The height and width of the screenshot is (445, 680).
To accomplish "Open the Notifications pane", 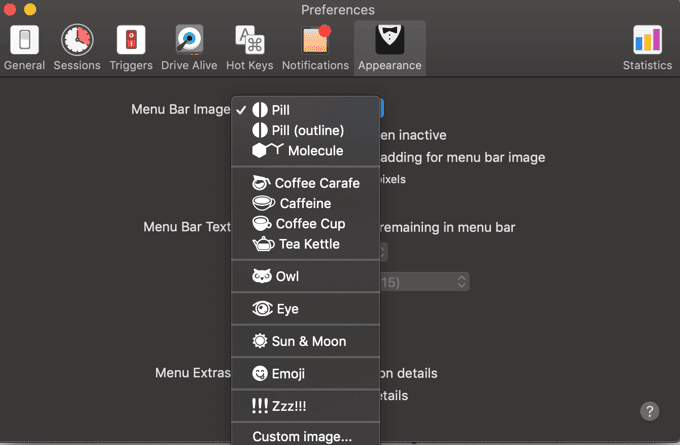I will (x=315, y=48).
